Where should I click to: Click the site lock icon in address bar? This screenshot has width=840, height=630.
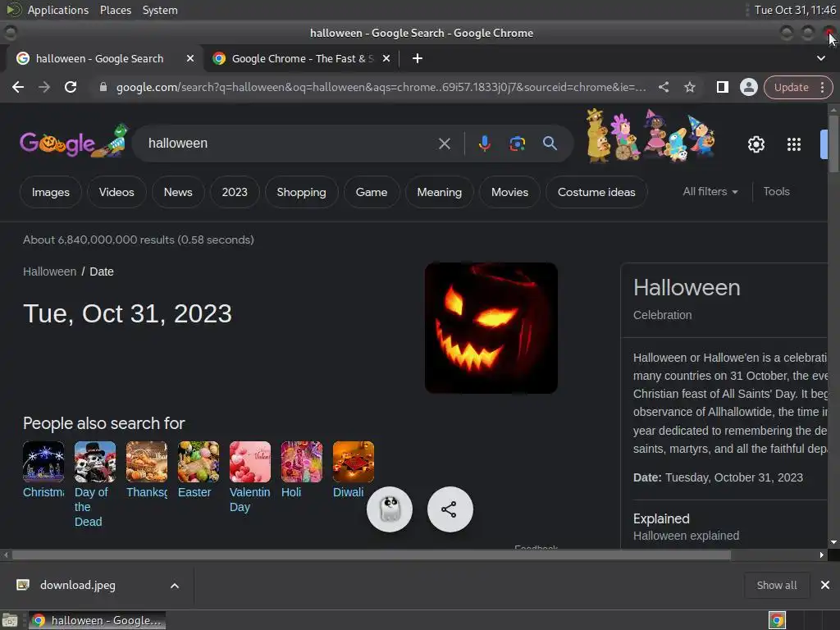(103, 87)
